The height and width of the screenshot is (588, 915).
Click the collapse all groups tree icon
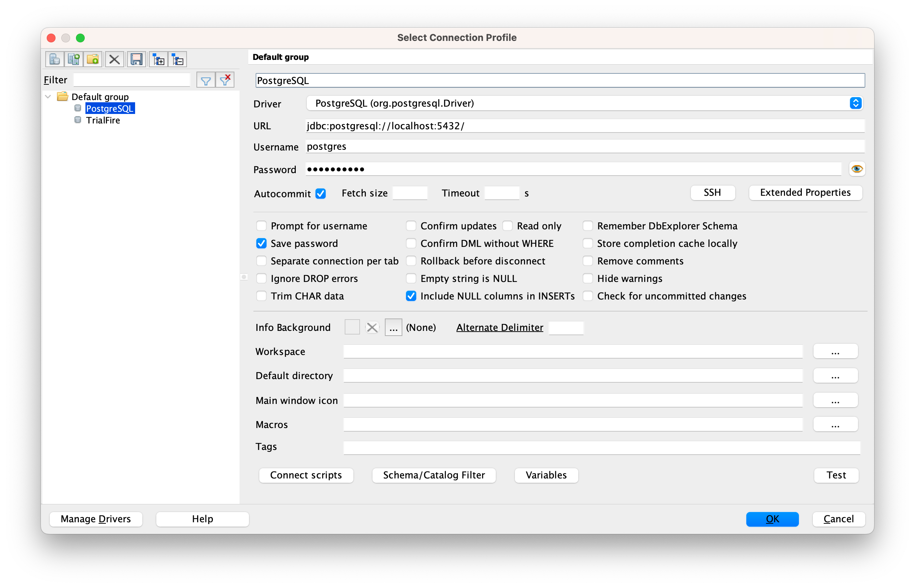tap(177, 60)
